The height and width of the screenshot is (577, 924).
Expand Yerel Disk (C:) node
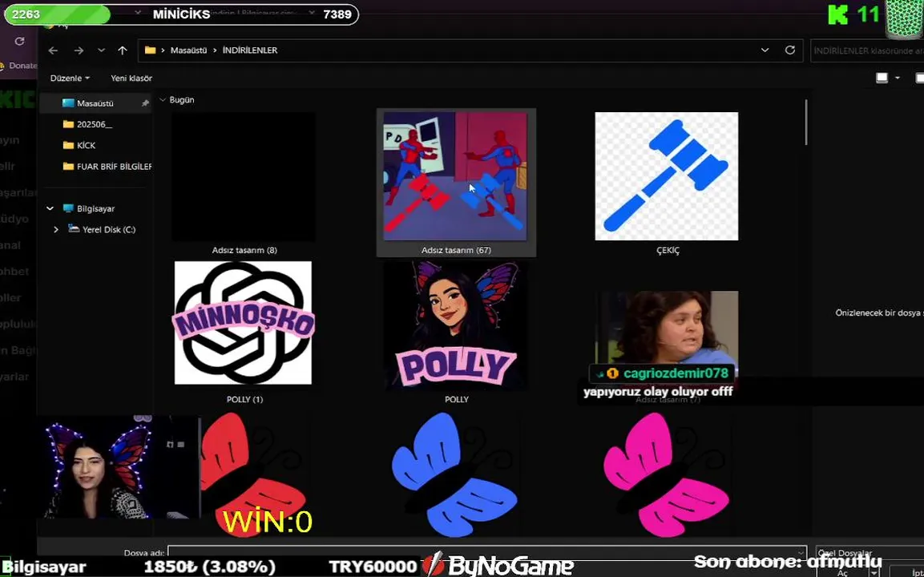56,229
